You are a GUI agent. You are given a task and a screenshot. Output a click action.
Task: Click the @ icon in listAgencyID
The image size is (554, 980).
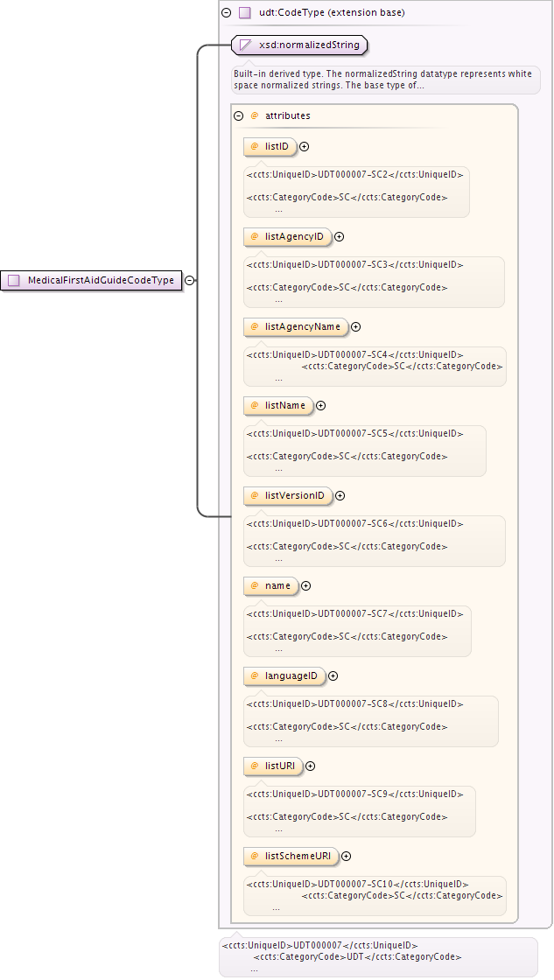click(255, 237)
